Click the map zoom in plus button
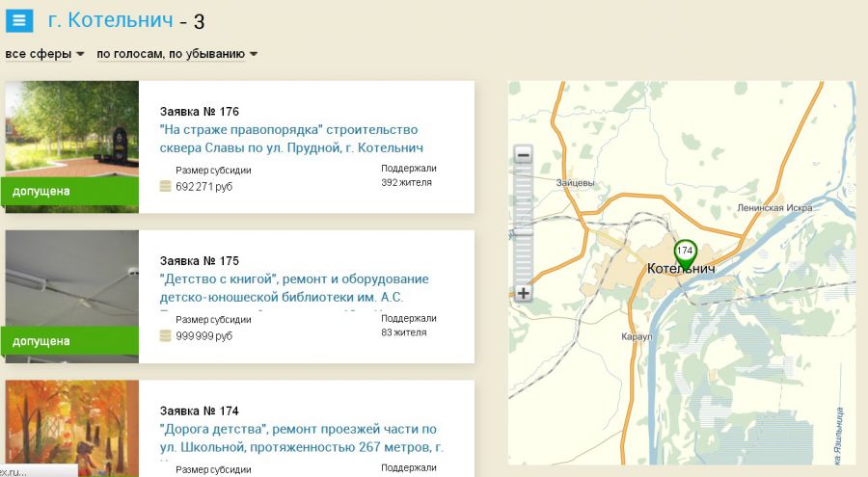 pos(523,293)
